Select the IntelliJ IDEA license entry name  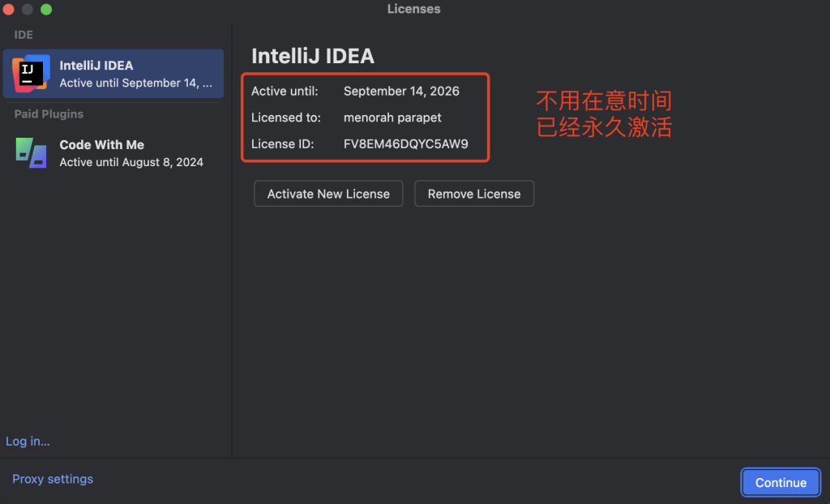coord(96,66)
